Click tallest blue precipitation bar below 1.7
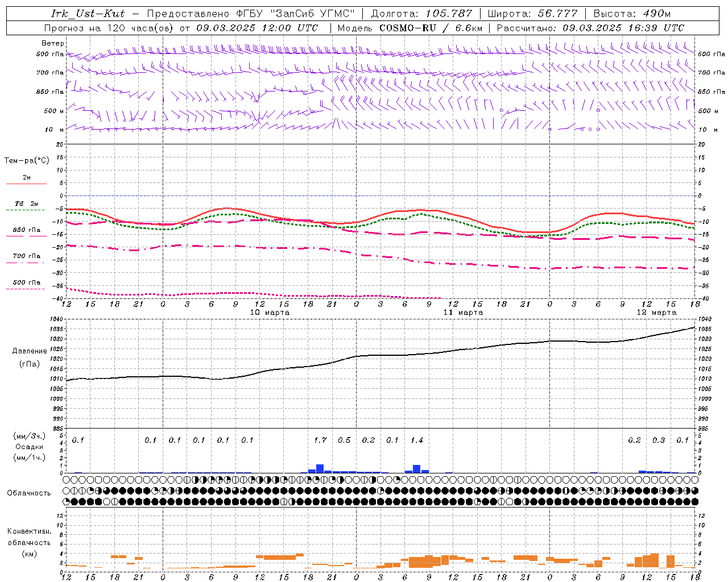The height and width of the screenshot is (582, 728). click(x=320, y=469)
